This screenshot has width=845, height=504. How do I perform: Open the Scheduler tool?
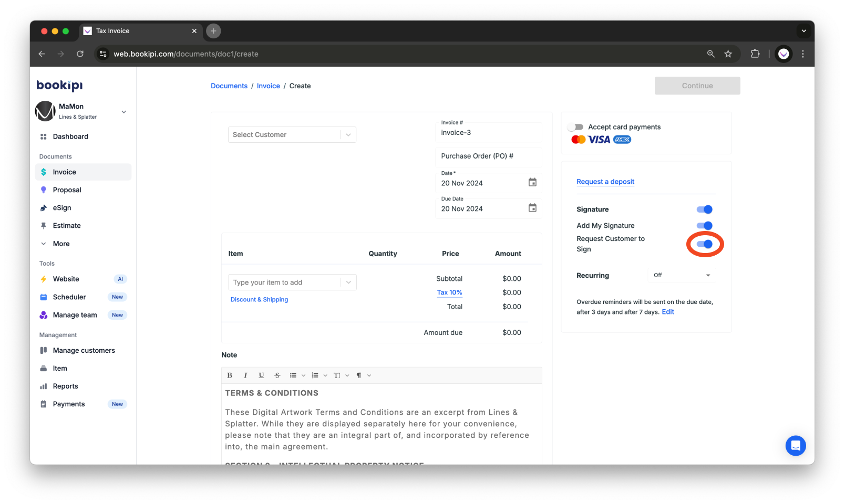point(69,297)
